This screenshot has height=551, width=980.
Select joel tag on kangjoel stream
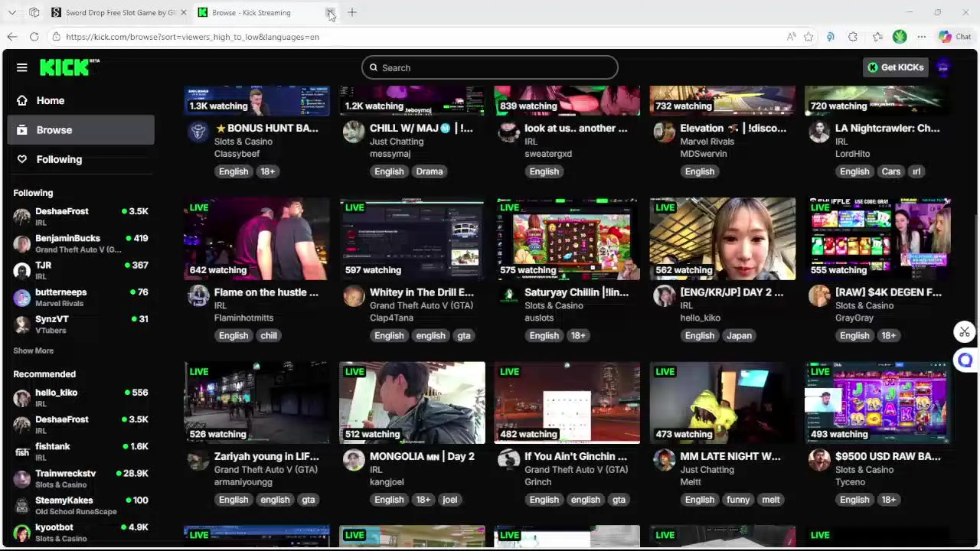[x=449, y=500]
